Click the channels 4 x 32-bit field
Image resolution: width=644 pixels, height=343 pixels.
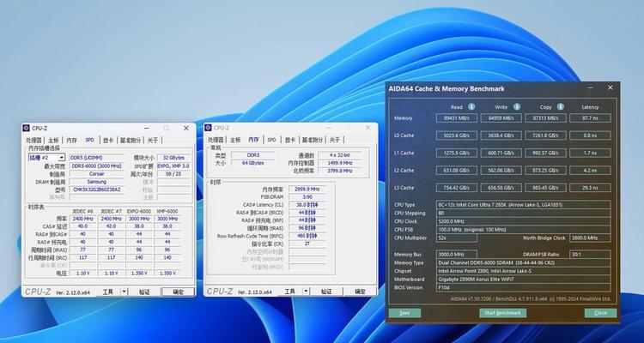[x=339, y=155]
